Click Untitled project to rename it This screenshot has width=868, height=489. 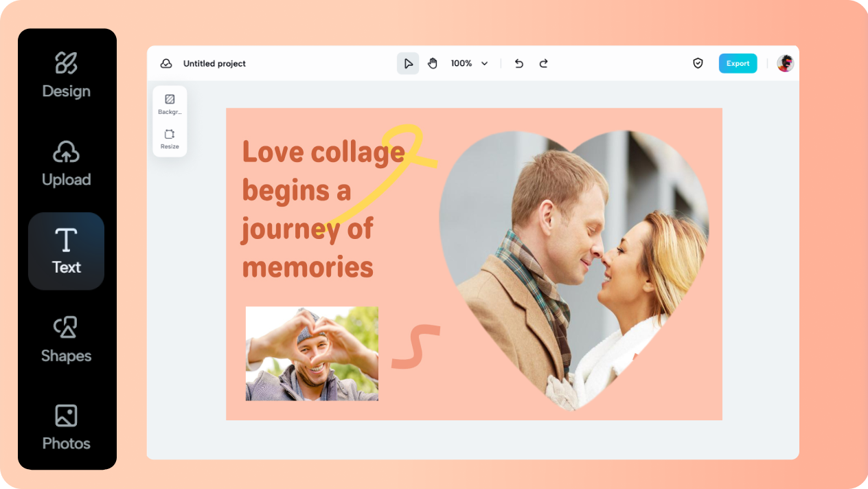[x=214, y=63]
